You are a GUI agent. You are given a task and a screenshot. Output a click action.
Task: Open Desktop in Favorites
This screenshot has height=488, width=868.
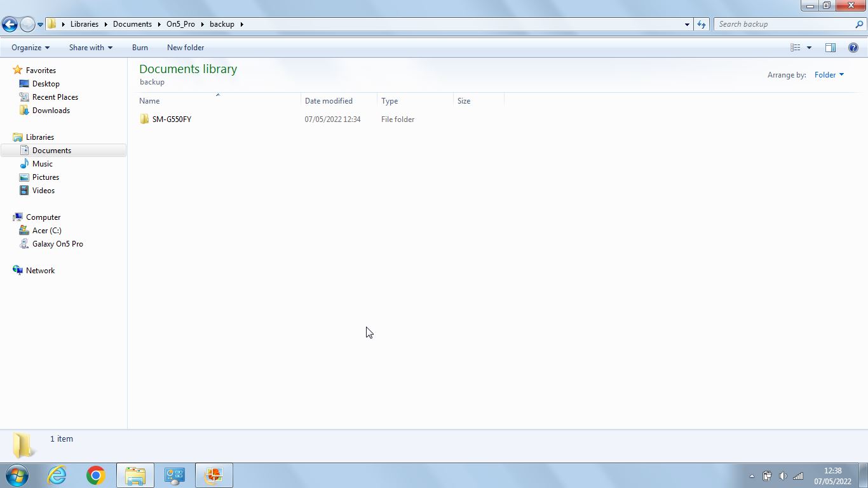46,84
